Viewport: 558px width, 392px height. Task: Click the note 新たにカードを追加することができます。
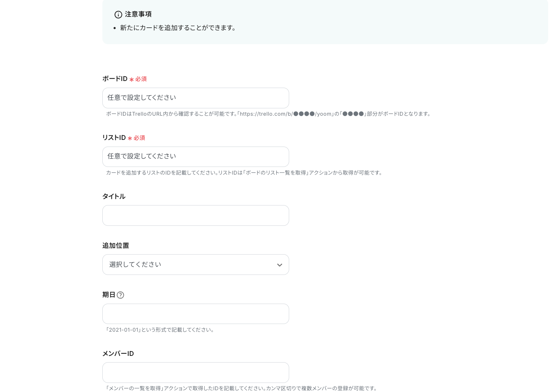(178, 28)
